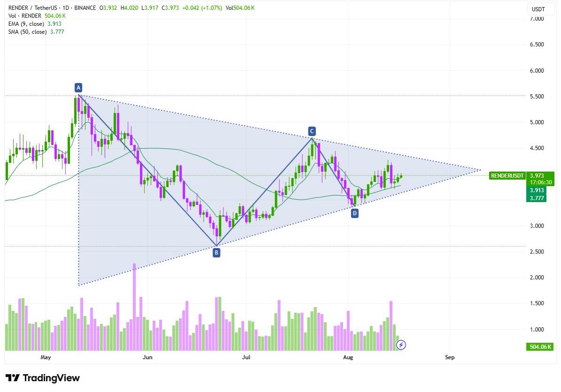This screenshot has height=392, width=561.
Task: Click the 3.000 price axis label
Action: [x=537, y=226]
